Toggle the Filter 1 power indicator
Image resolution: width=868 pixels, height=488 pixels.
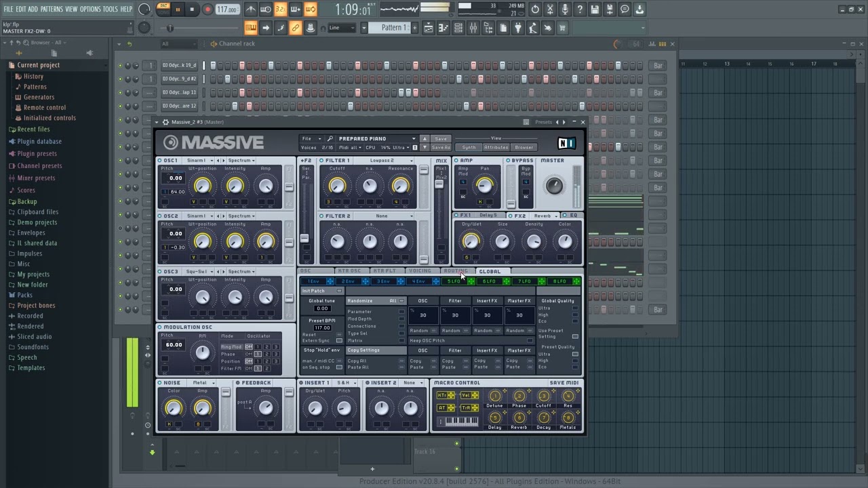(321, 161)
